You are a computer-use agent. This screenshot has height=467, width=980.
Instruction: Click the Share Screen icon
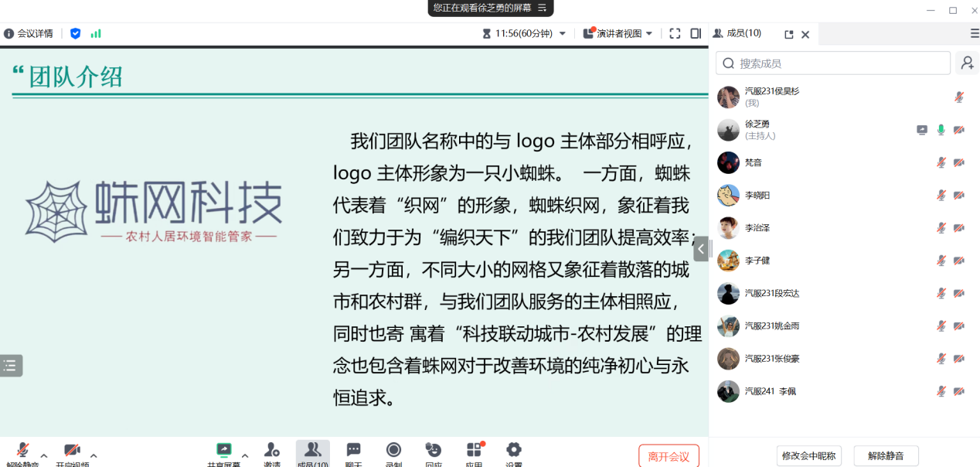pos(223,450)
